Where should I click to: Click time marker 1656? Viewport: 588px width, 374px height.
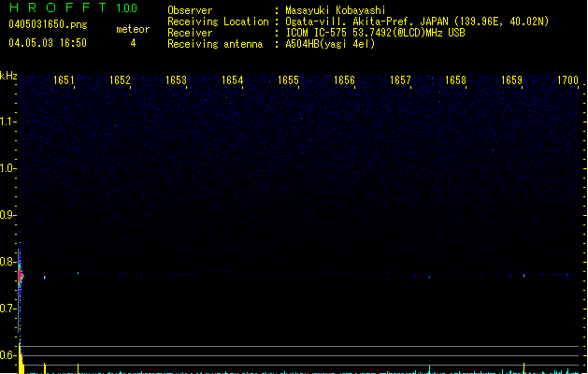[344, 80]
